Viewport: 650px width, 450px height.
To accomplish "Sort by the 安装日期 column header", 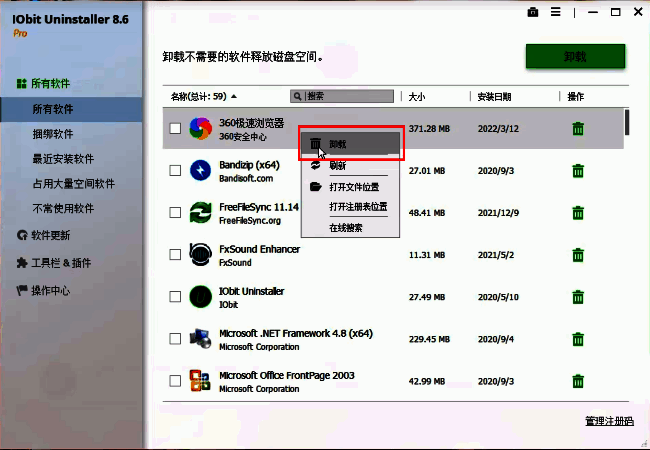I will (494, 97).
